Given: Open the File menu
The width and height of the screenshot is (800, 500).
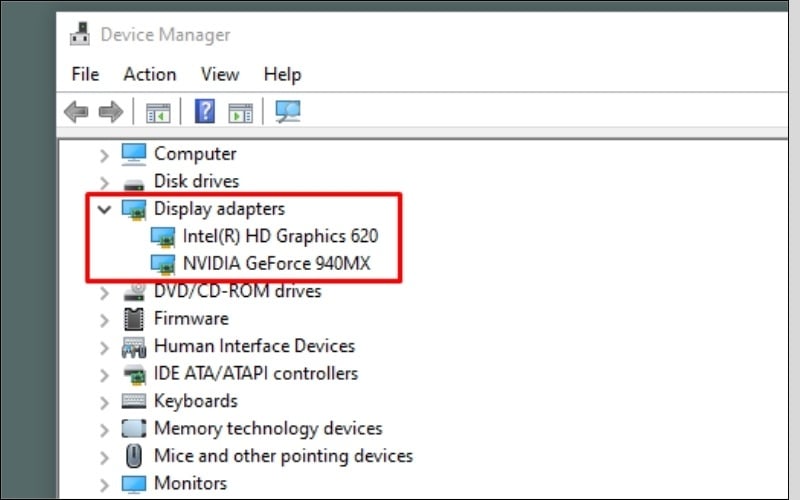Looking at the screenshot, I should click(x=85, y=74).
